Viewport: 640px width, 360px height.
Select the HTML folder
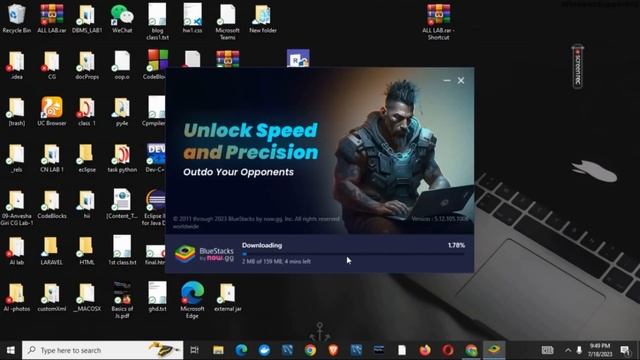[x=87, y=251]
